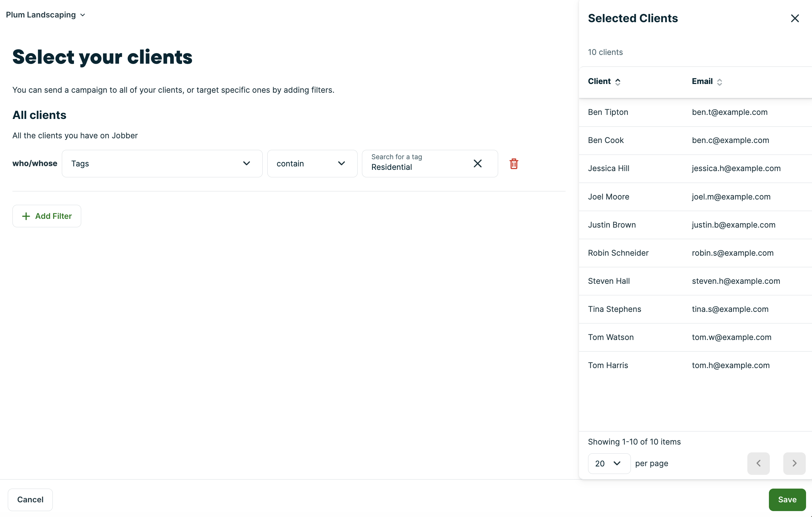Open the Tags filter type dropdown
Viewport: 812px width, 517px height.
(x=162, y=164)
